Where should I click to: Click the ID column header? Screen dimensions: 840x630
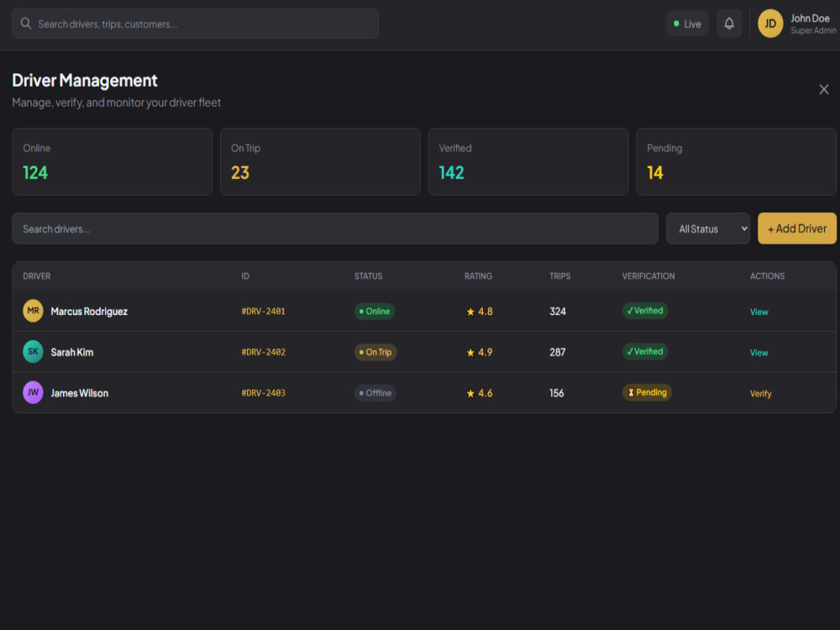click(x=244, y=276)
